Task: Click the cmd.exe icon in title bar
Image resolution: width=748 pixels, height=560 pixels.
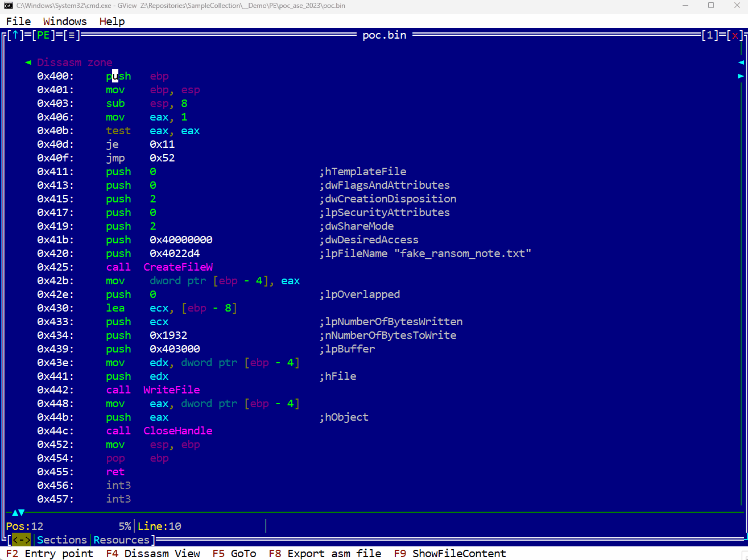Action: pos(9,6)
